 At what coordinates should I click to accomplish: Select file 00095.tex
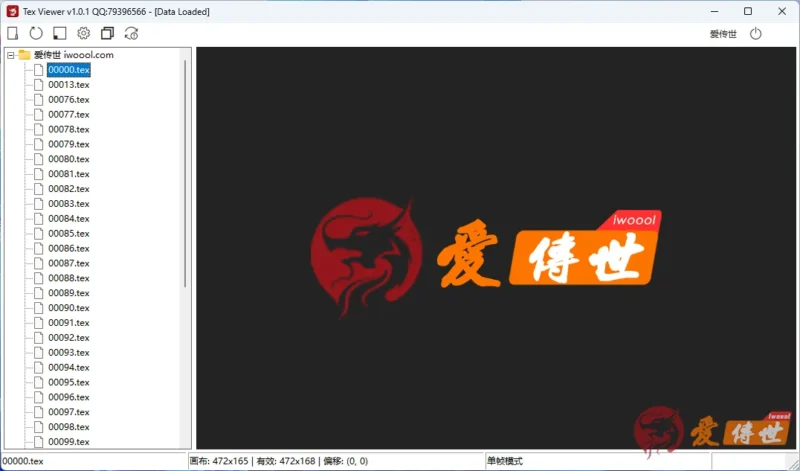[69, 382]
